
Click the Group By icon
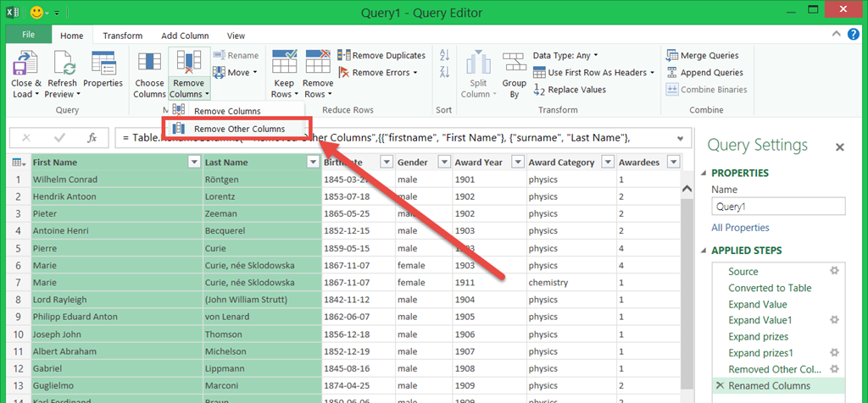click(x=514, y=64)
